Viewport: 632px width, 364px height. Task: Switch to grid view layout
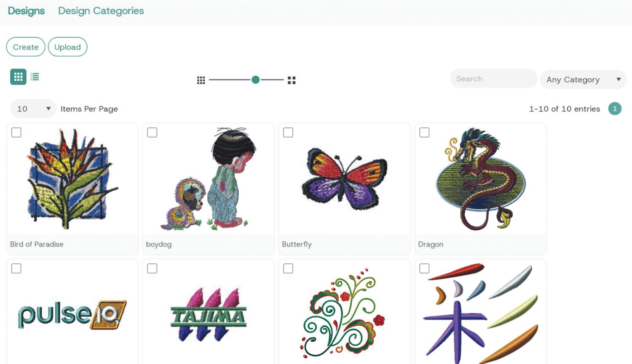coord(18,77)
